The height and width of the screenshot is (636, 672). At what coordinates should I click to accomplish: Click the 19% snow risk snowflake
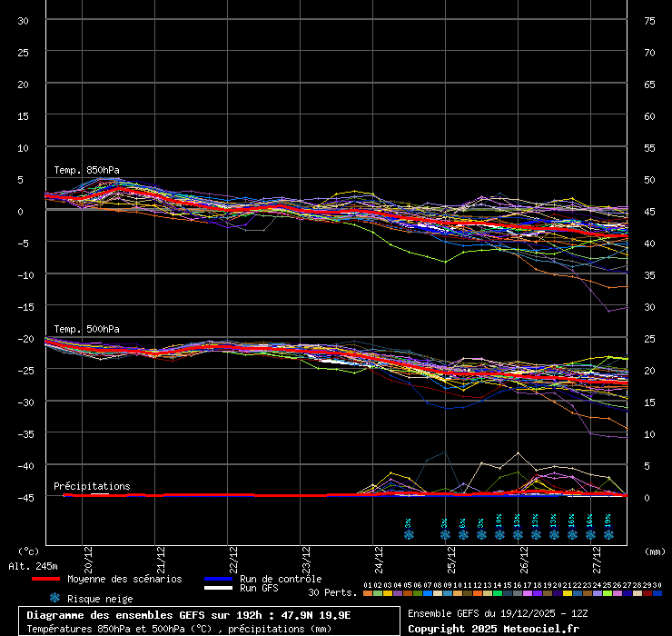pyautogui.click(x=608, y=535)
